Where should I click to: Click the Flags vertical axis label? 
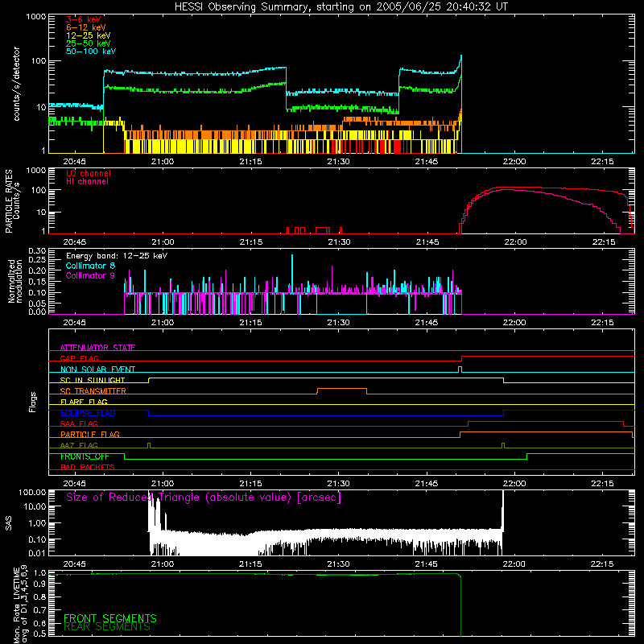[x=33, y=402]
